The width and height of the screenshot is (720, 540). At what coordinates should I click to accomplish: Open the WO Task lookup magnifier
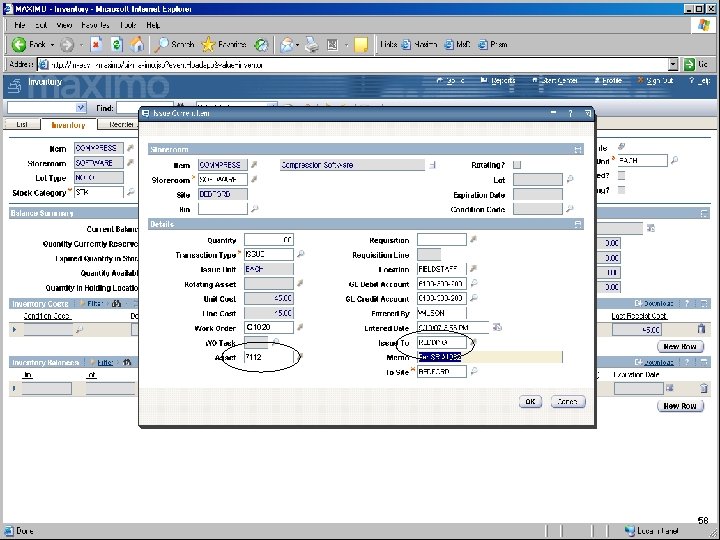click(x=276, y=342)
